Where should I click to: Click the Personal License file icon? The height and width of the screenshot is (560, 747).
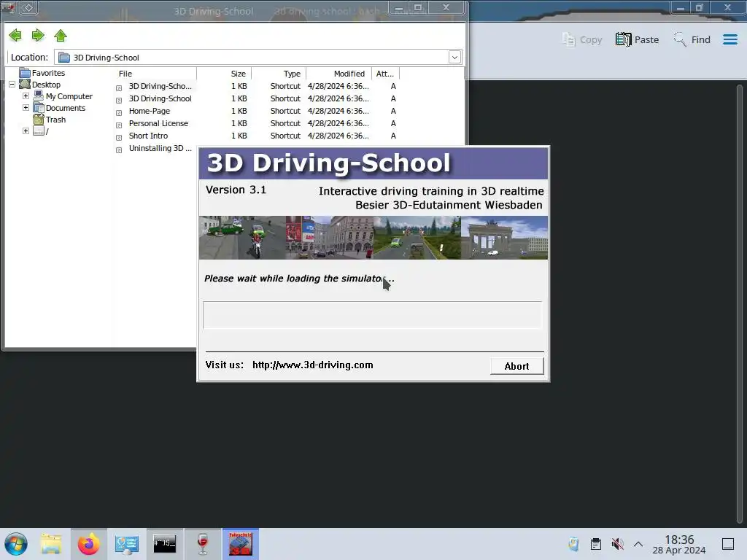coord(119,125)
